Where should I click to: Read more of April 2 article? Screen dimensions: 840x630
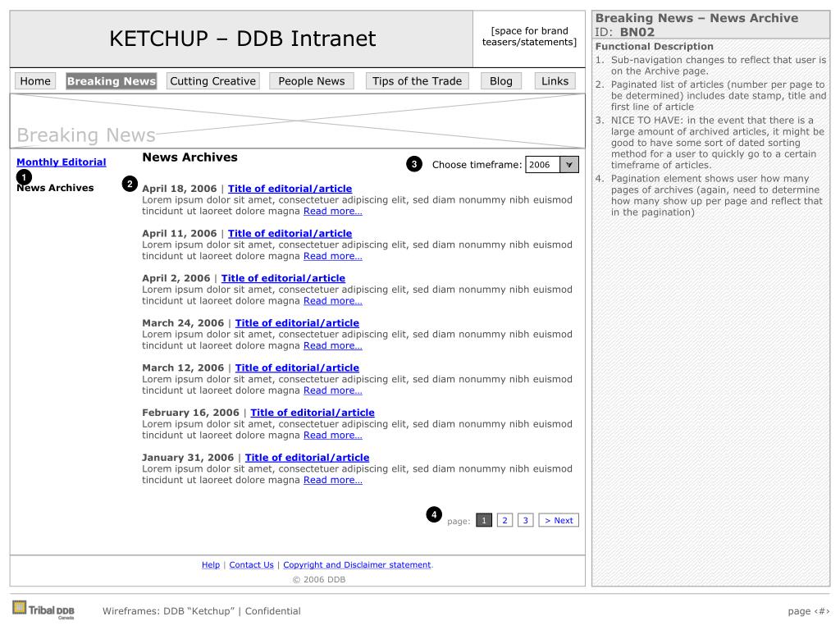333,300
